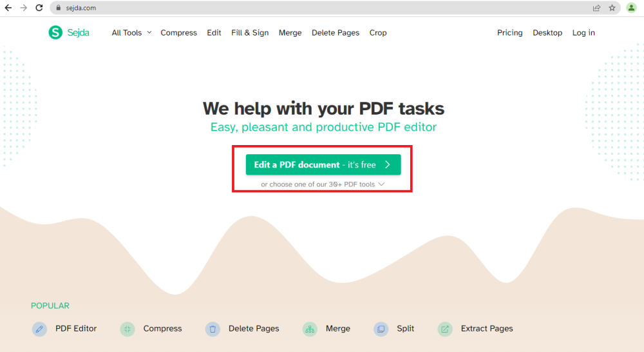Select Crop in the top menu
Viewport: 644px width, 352px height.
[378, 33]
